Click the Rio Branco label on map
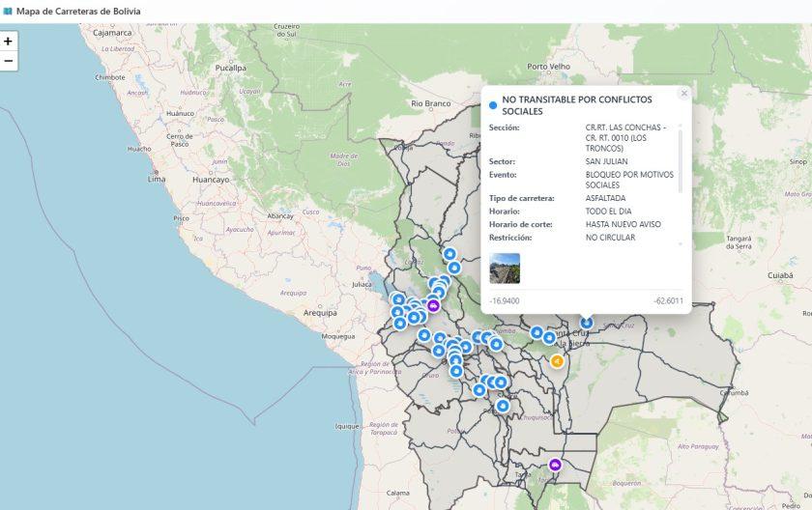Viewport: 812px width, 510px height. [431, 103]
